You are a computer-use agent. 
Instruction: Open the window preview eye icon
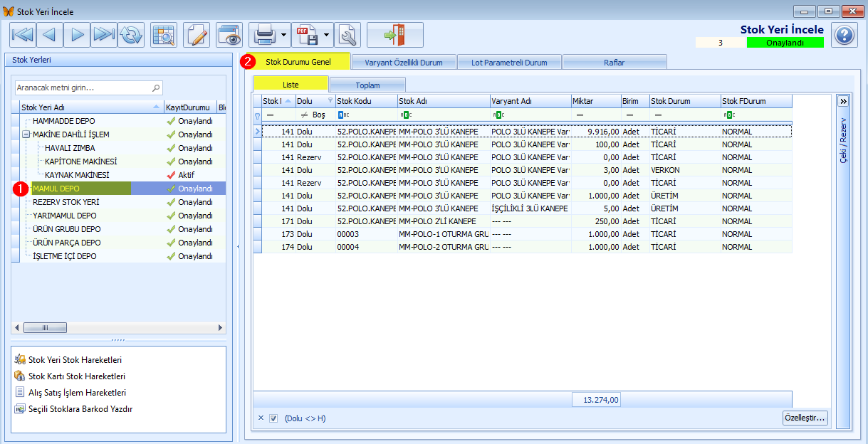click(229, 34)
